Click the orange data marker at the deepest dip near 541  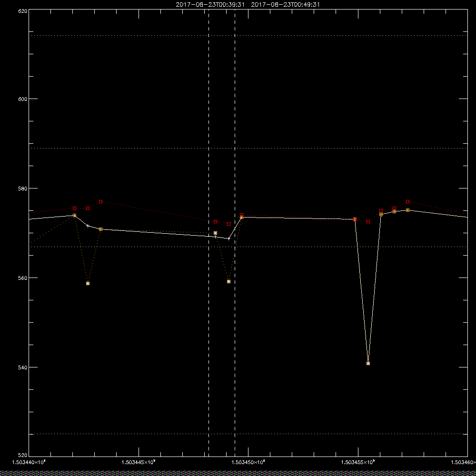pos(368,363)
